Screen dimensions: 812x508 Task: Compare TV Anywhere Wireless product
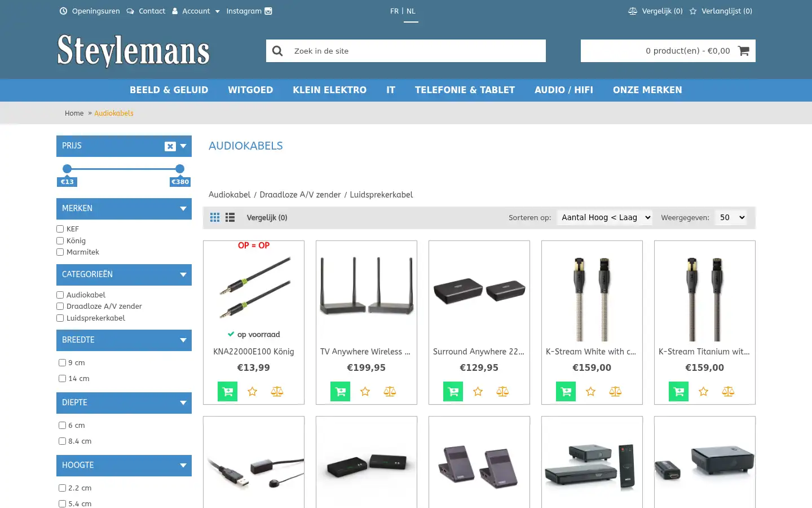point(390,391)
